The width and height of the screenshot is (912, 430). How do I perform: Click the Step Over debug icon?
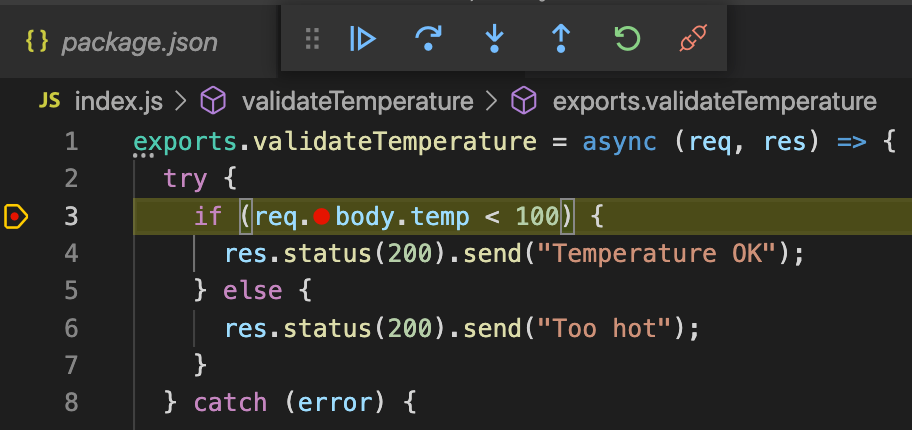click(428, 39)
